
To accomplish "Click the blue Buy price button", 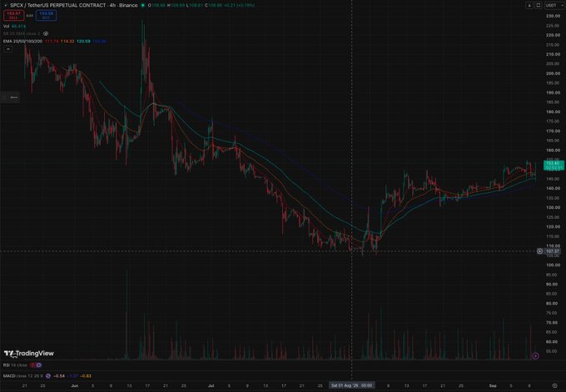I will 47,16.
